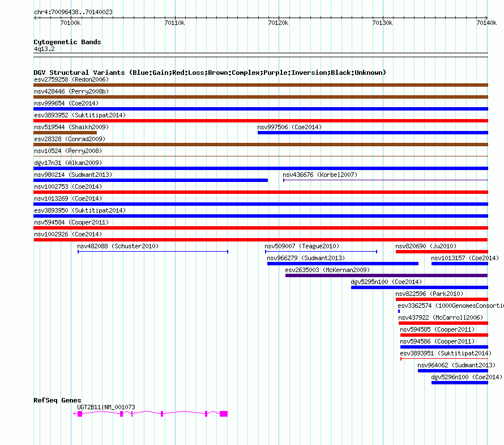Click nsv966279 (Sudmant2013) label
This screenshot has height=445, width=504.
(306, 258)
